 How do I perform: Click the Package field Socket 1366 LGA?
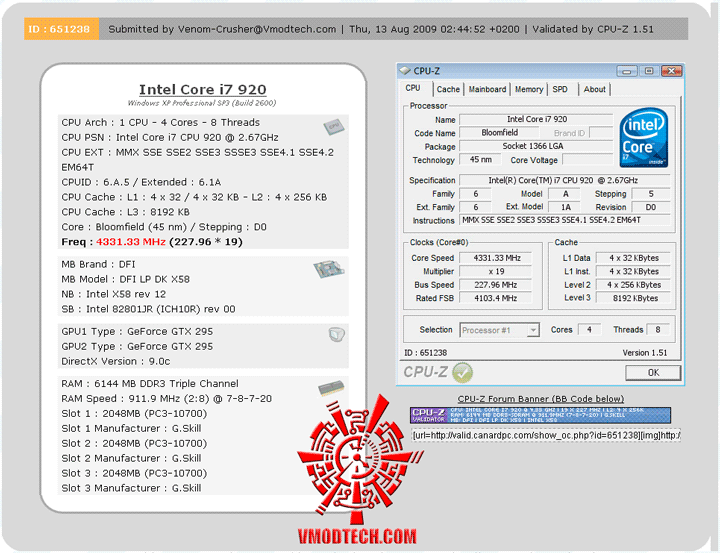(536, 146)
